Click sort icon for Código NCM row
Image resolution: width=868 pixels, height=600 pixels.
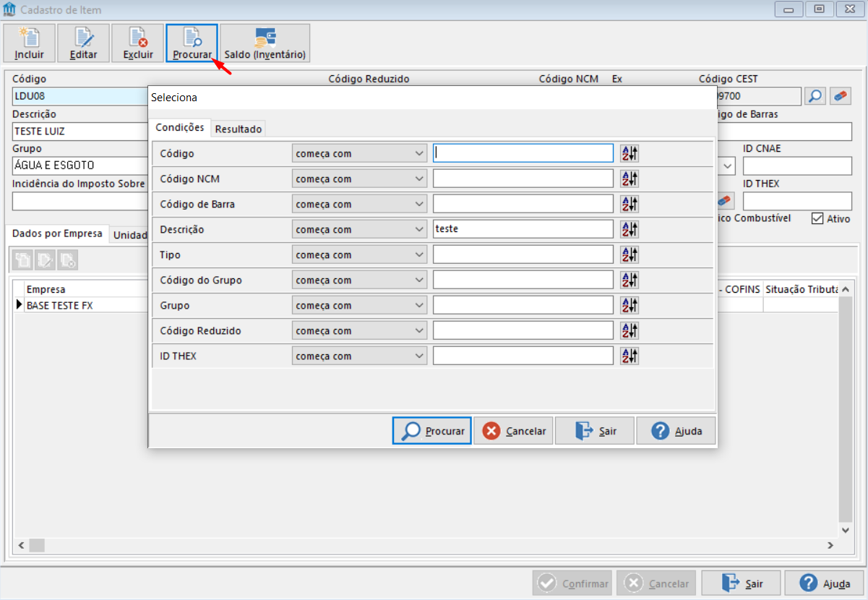[629, 179]
